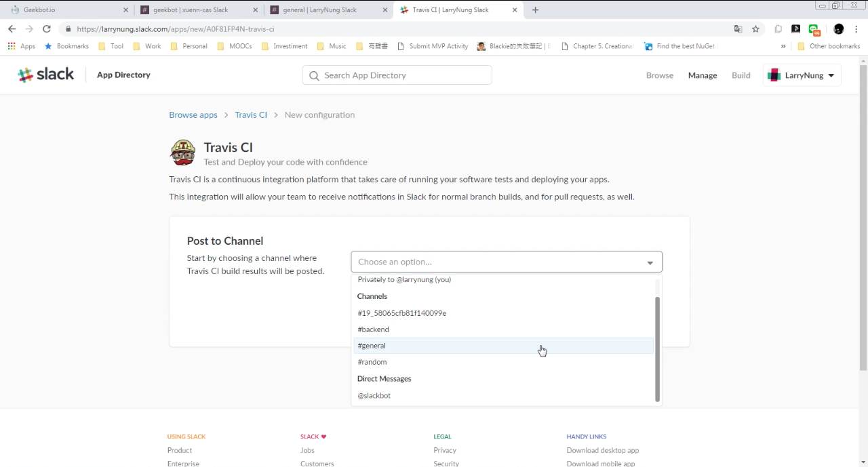The width and height of the screenshot is (868, 467).
Task: Click App Directory header link
Action: pyautogui.click(x=123, y=75)
